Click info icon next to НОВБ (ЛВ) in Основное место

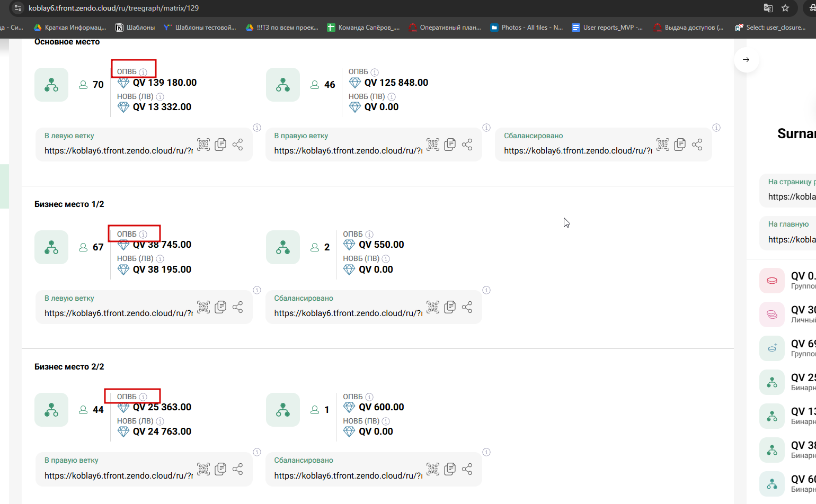160,97
